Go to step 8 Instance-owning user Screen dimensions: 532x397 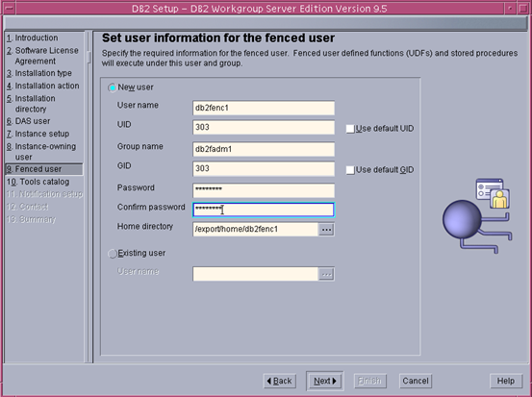(41, 152)
